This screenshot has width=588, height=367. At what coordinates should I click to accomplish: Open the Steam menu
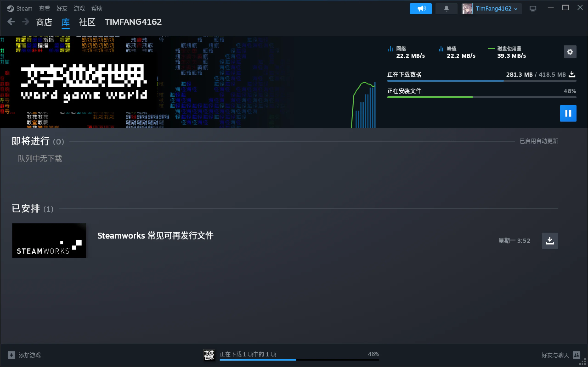pos(24,8)
